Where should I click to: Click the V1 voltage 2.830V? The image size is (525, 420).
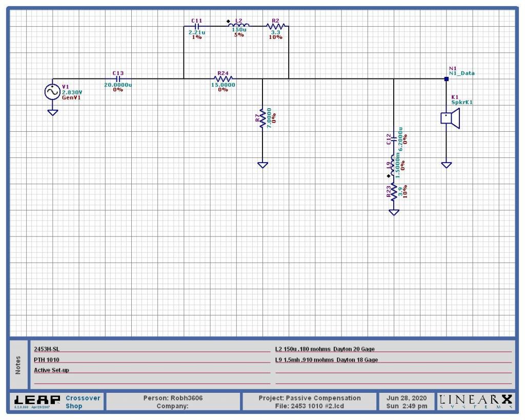[x=72, y=92]
